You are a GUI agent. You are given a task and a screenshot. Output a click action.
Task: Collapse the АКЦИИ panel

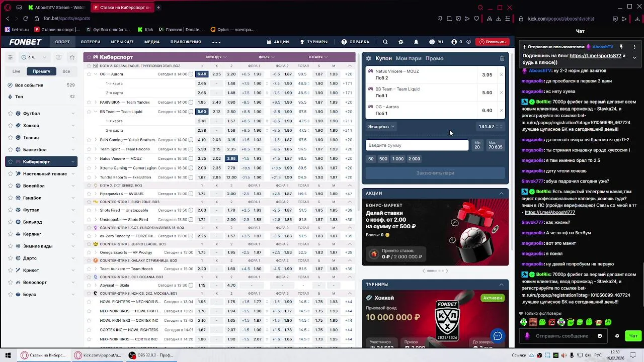tap(501, 194)
